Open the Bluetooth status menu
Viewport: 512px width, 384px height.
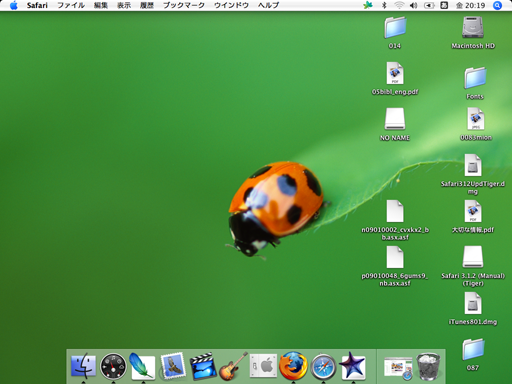pyautogui.click(x=384, y=5)
